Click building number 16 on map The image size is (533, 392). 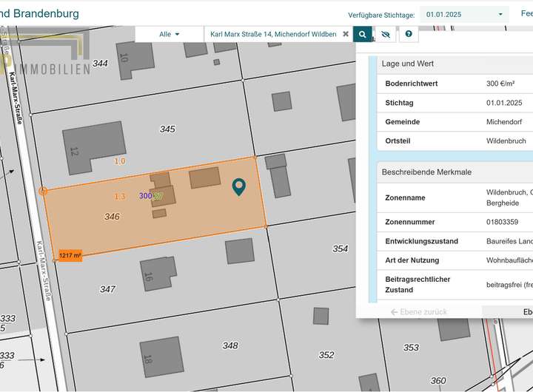point(148,277)
